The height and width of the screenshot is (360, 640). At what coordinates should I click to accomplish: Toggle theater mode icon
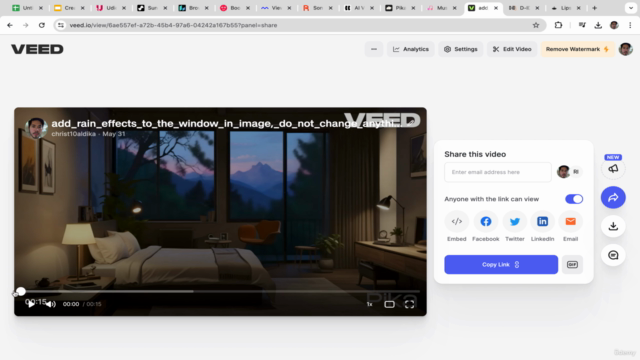click(389, 304)
